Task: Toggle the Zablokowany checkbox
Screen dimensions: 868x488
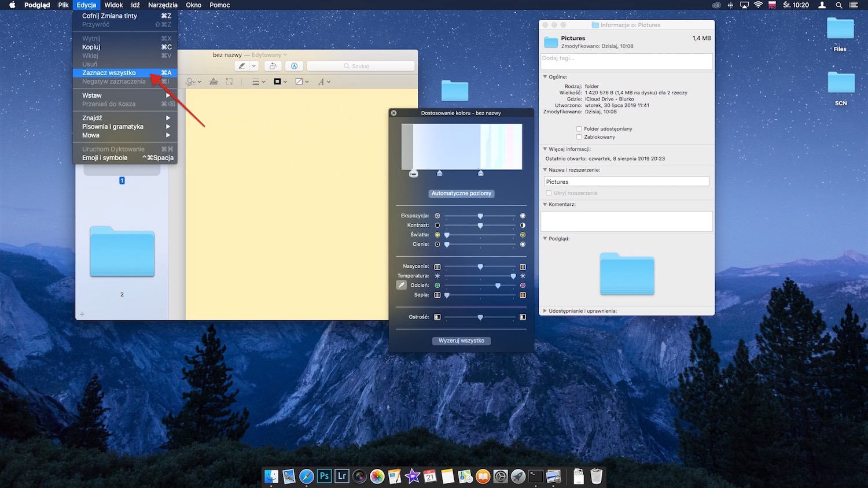Action: tap(579, 136)
